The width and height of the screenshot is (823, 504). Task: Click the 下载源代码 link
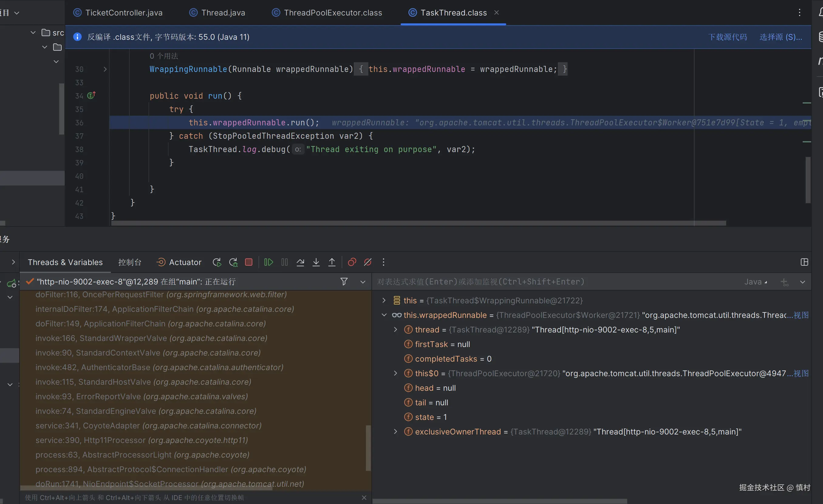tap(727, 37)
